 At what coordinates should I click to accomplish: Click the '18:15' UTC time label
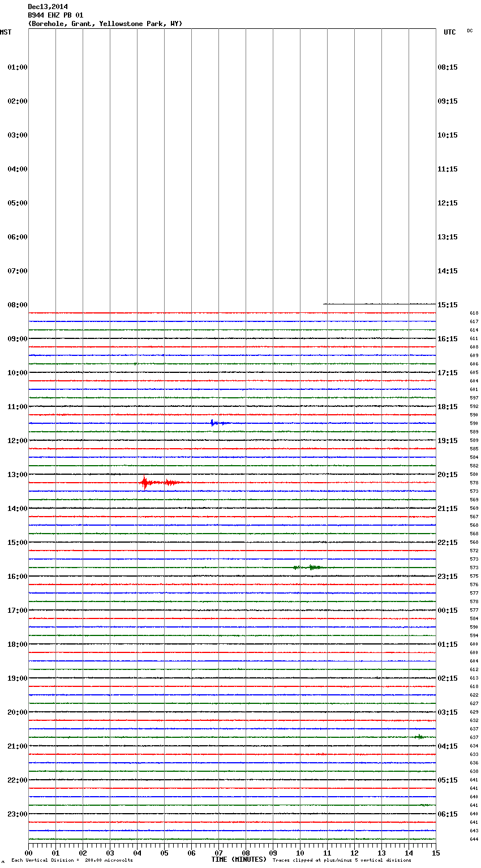point(448,407)
